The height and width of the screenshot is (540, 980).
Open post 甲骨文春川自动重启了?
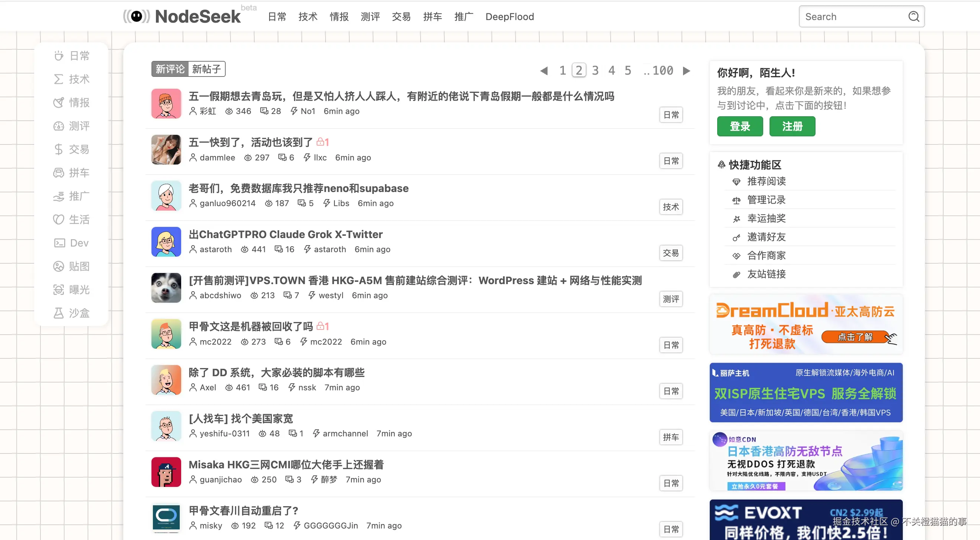pos(244,511)
